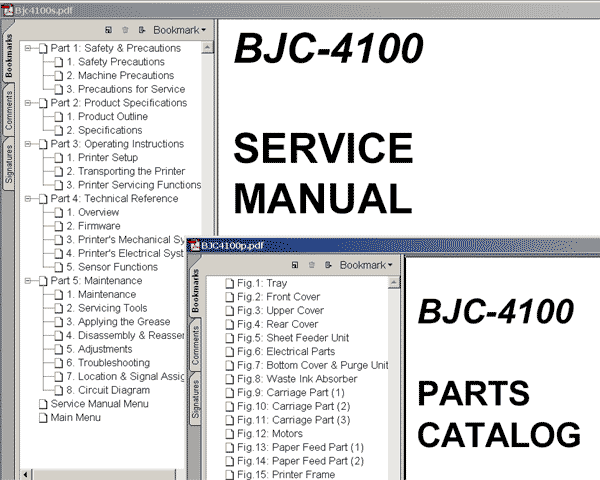Screen dimensions: 600x480
Task: Open bookmark 'Fig.9: Carriage Part (1)'
Action: [291, 392]
